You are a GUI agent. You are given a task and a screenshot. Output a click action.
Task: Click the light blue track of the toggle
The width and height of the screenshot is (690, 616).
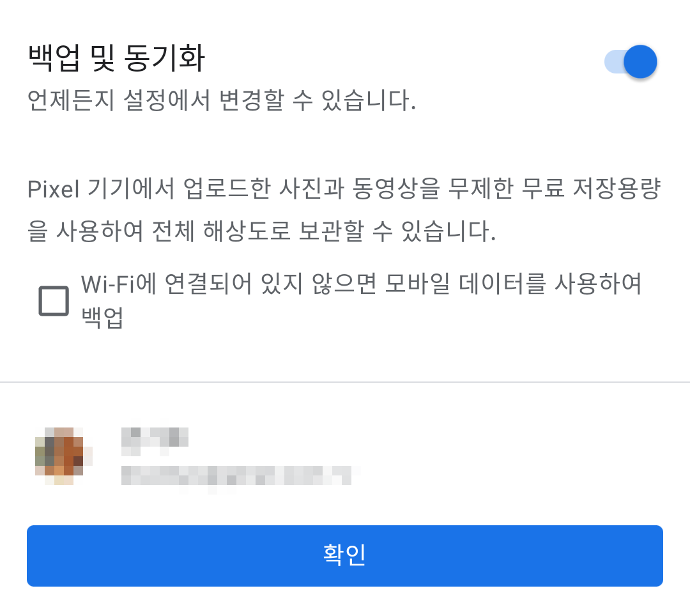pyautogui.click(x=615, y=61)
